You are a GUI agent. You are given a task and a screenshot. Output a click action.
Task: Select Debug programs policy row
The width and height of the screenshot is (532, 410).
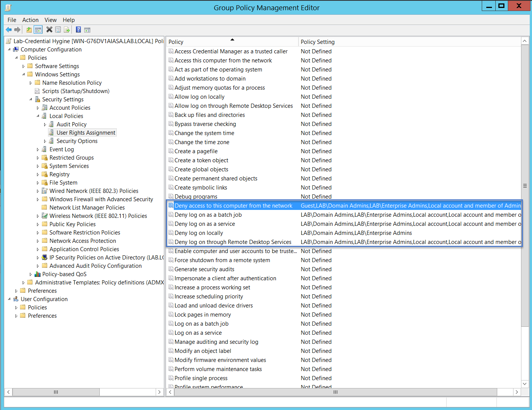coord(196,197)
